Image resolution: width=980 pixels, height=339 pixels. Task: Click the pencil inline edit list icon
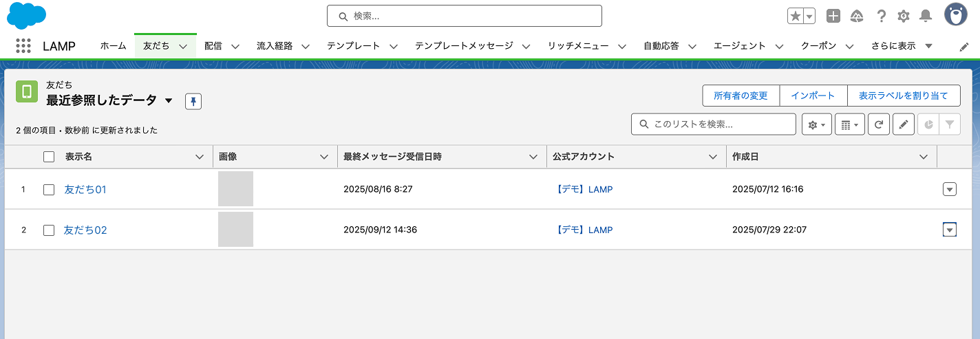coord(903,124)
